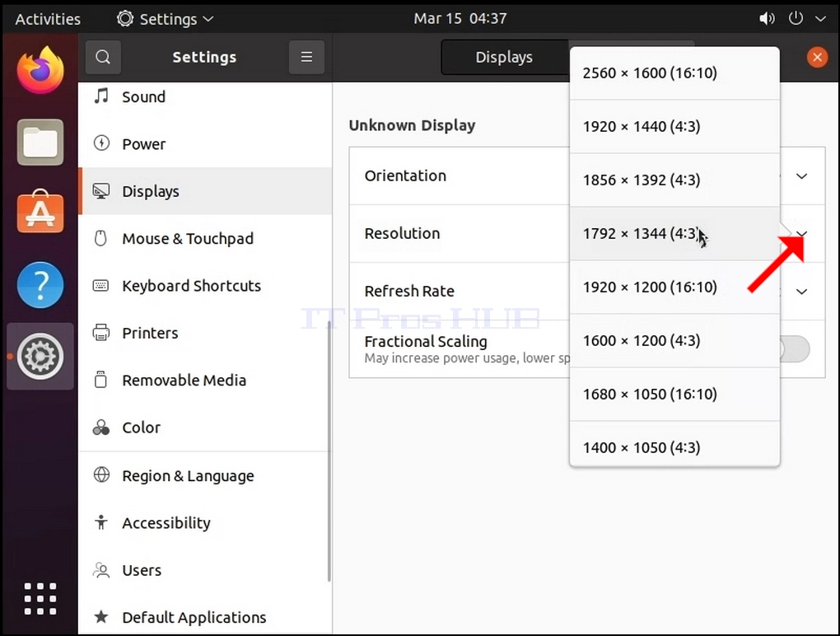Open Mouse & Touchpad label

[x=188, y=238]
